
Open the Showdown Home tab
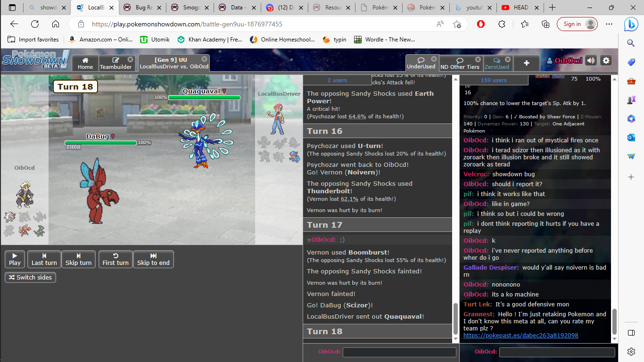(85, 63)
